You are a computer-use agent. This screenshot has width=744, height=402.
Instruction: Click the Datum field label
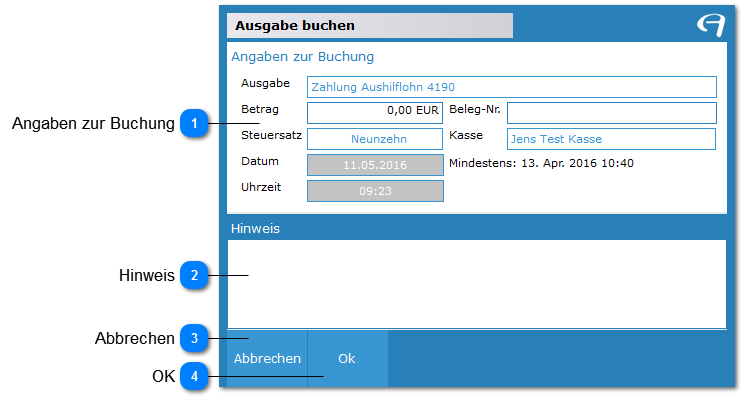(x=260, y=161)
